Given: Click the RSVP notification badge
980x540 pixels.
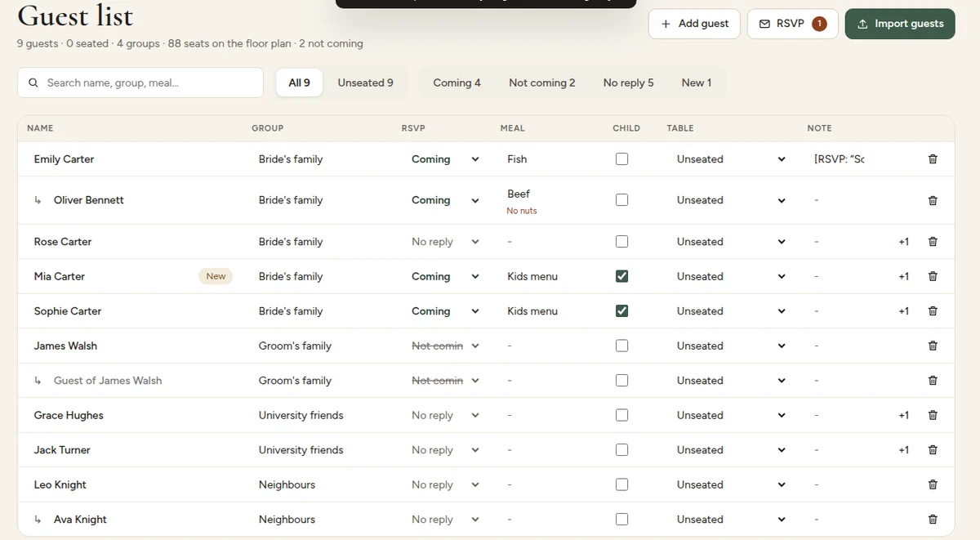Looking at the screenshot, I should pyautogui.click(x=819, y=24).
